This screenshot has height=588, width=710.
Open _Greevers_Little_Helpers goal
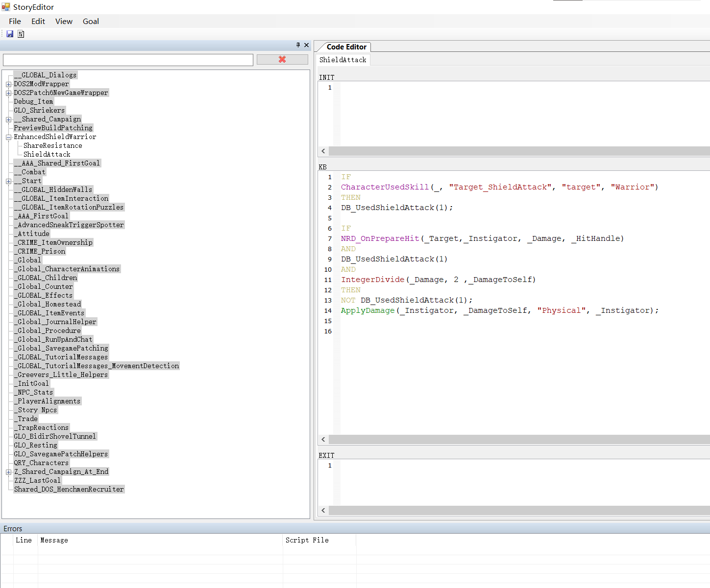[x=61, y=375]
